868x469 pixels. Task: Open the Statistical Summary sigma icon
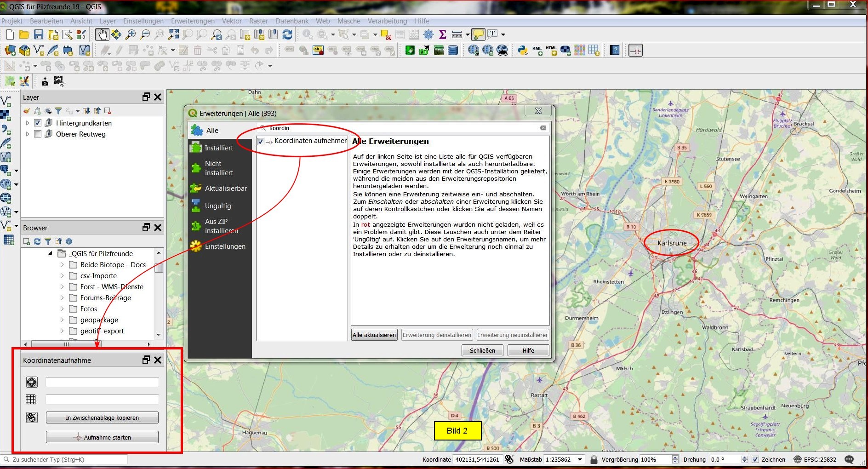click(x=443, y=34)
